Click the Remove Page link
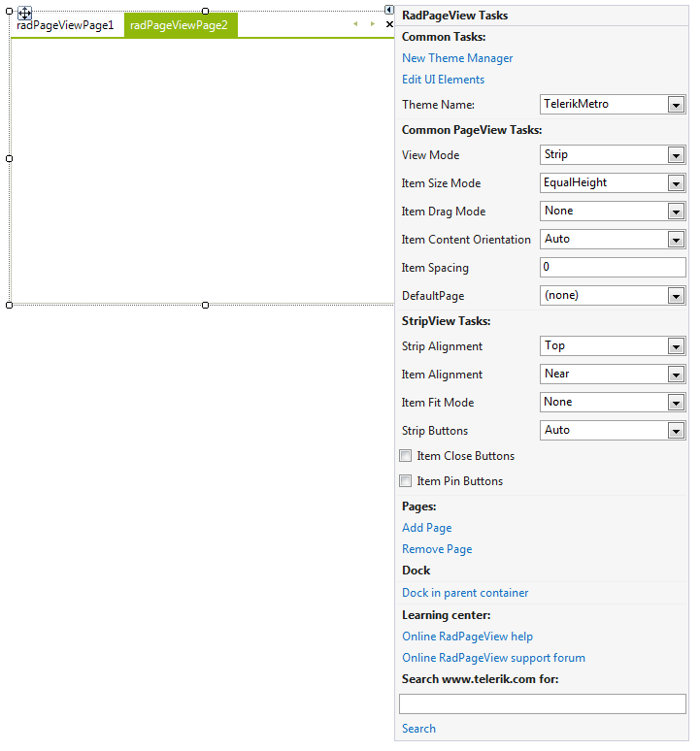 coord(437,549)
